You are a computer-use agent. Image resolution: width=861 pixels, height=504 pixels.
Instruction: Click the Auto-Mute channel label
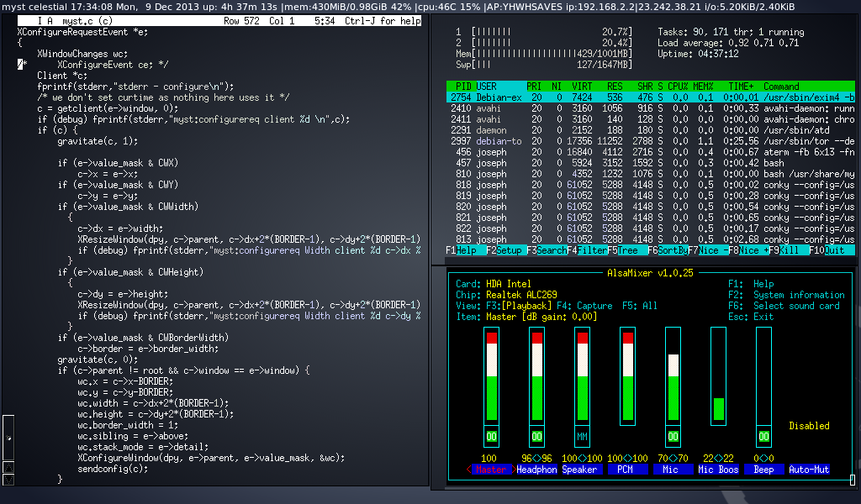[x=809, y=470]
